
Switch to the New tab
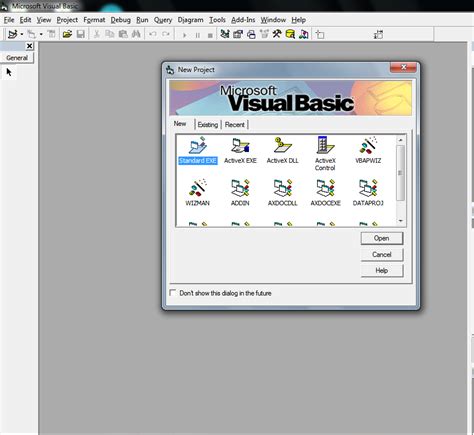pos(180,124)
